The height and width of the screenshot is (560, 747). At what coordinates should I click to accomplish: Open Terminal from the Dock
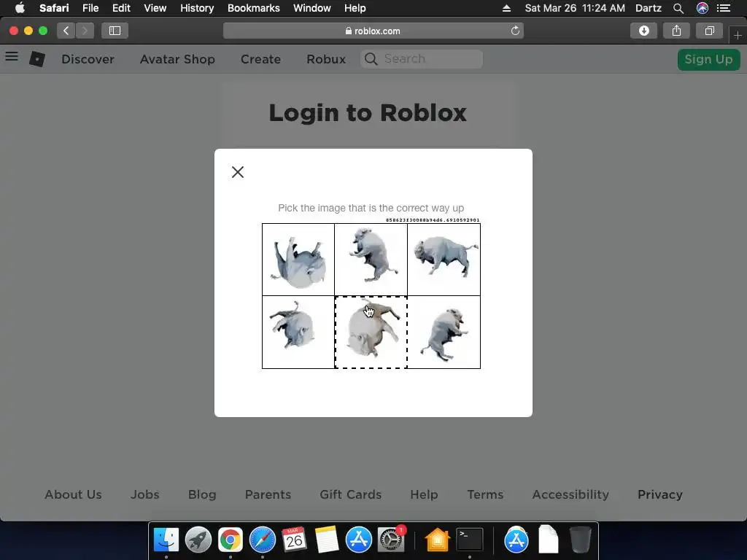[x=470, y=540]
